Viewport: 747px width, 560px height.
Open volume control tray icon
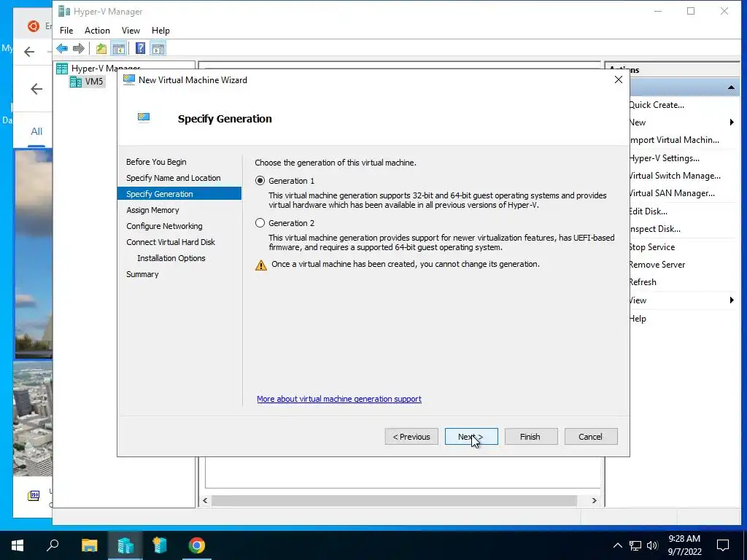[652, 545]
